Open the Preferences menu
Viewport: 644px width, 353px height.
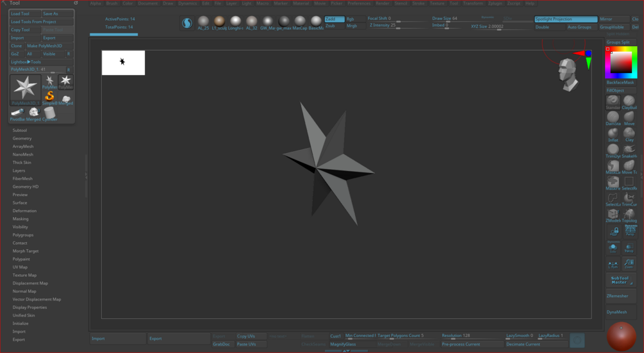click(359, 3)
